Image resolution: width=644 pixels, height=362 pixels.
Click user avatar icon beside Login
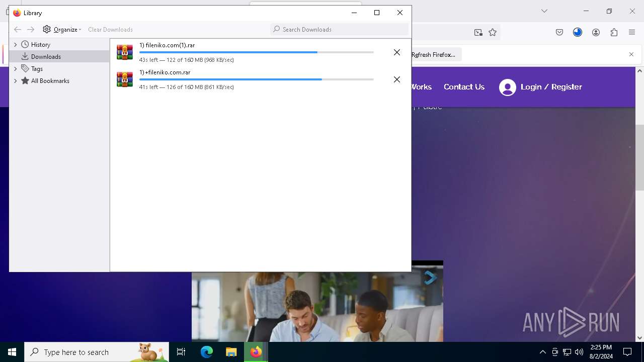click(508, 87)
